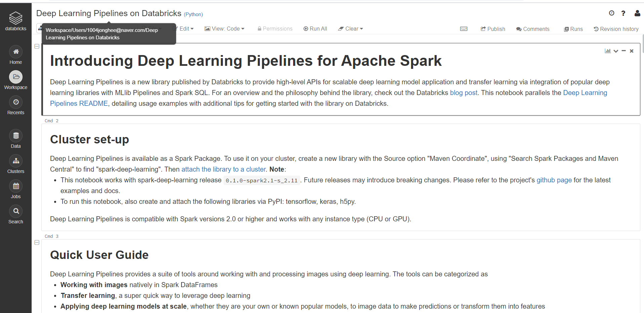Image resolution: width=644 pixels, height=313 pixels.
Task: Open the Jobs page
Action: coord(15,189)
